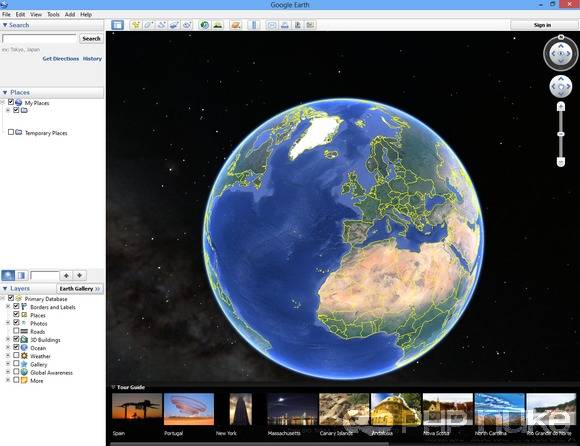Open the View menu
Screen dimensions: 580x446
(x=36, y=14)
